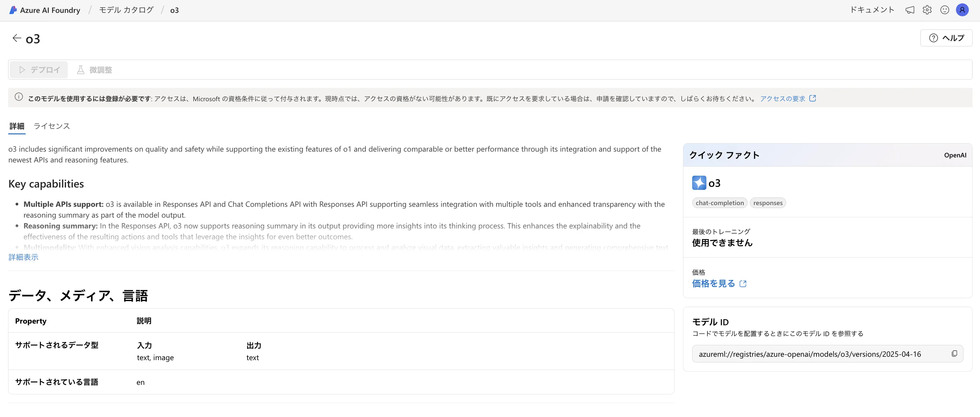The width and height of the screenshot is (980, 417).
Task: Click the OpenAI provider label
Action: pos(955,155)
